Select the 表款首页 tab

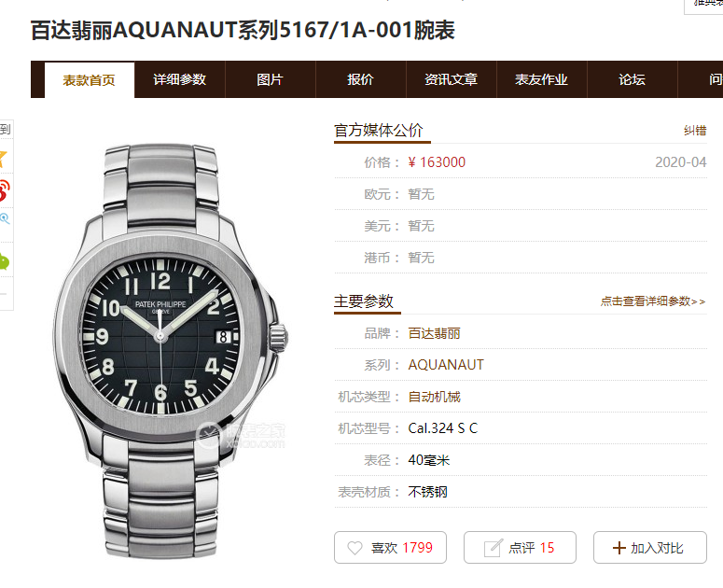pyautogui.click(x=89, y=80)
